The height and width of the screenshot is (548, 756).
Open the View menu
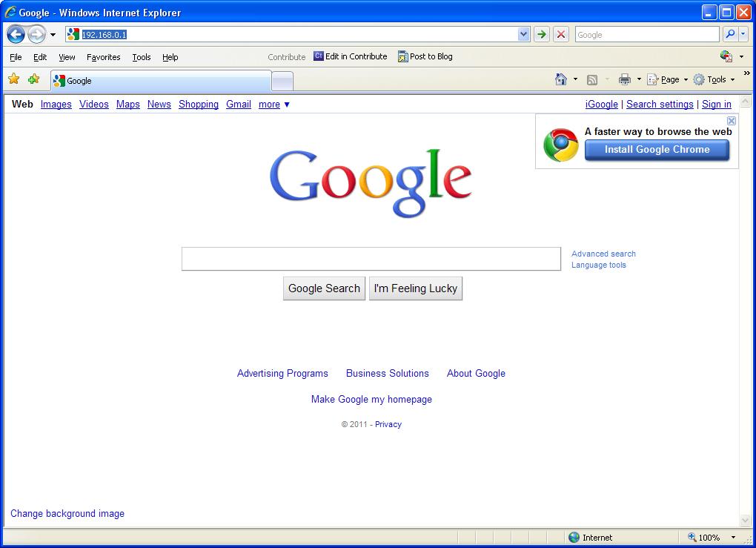67,57
